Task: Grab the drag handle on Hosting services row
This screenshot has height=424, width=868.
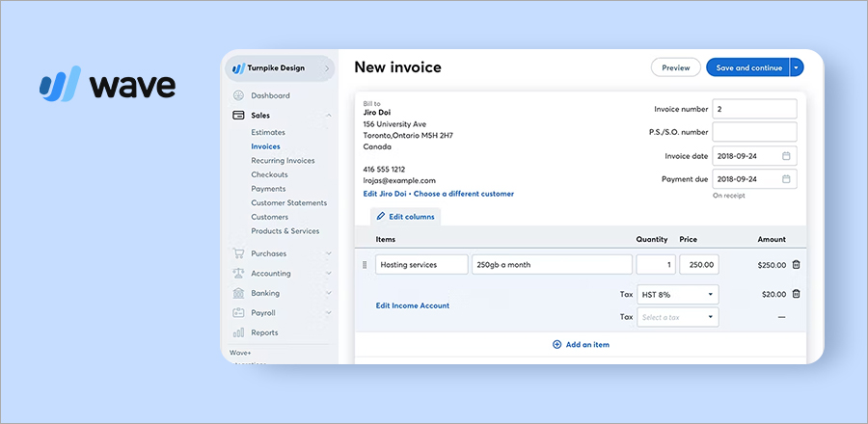Action: click(365, 265)
